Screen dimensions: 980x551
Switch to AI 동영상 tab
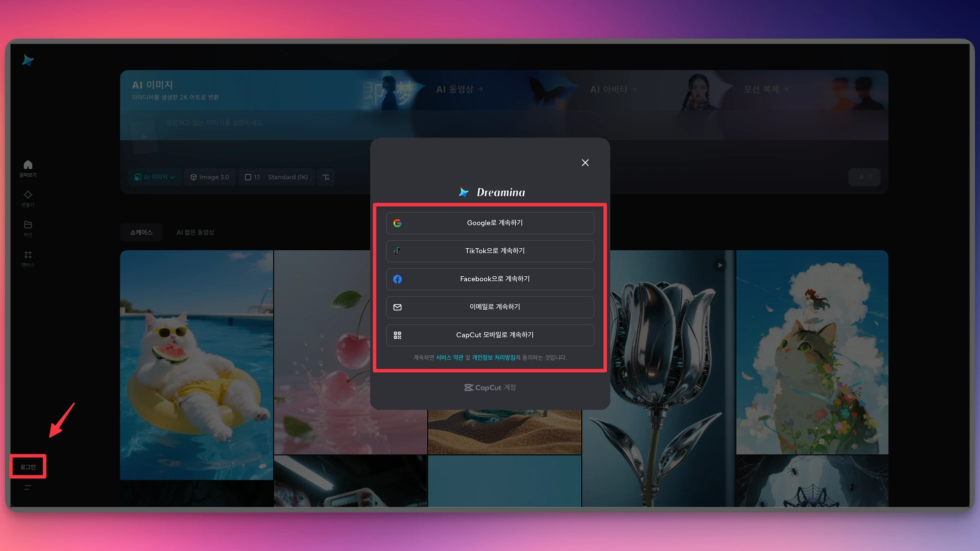pyautogui.click(x=459, y=90)
